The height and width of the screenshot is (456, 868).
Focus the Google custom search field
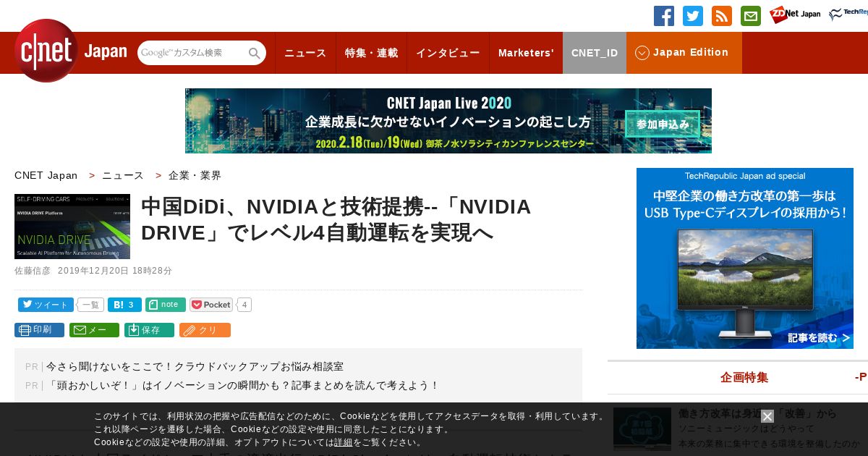[x=192, y=53]
